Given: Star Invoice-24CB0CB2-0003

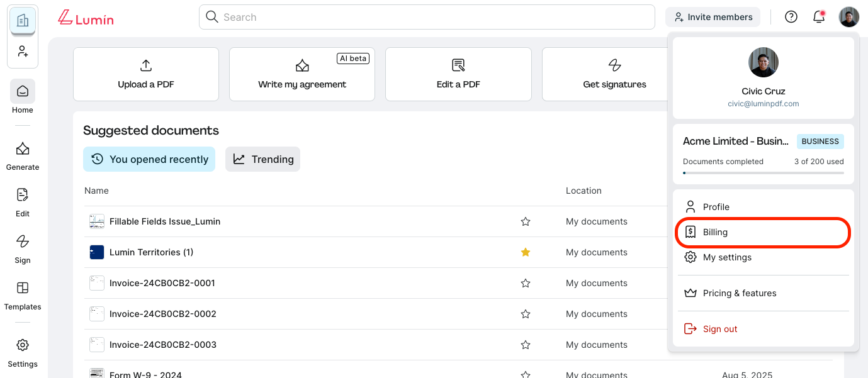Looking at the screenshot, I should (x=526, y=345).
